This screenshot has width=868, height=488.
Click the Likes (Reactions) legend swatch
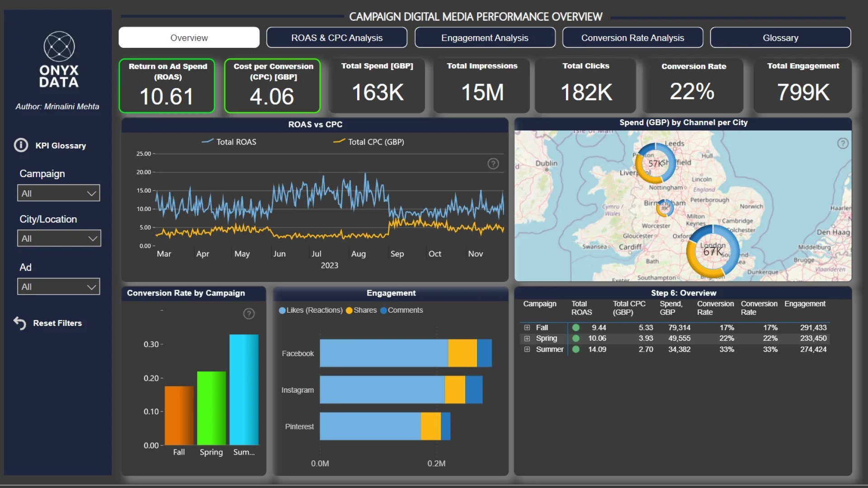pos(282,310)
